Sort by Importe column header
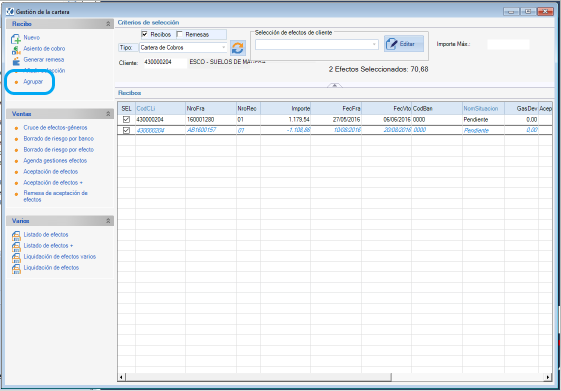Image resolution: width=561 pixels, height=391 pixels. pos(286,108)
